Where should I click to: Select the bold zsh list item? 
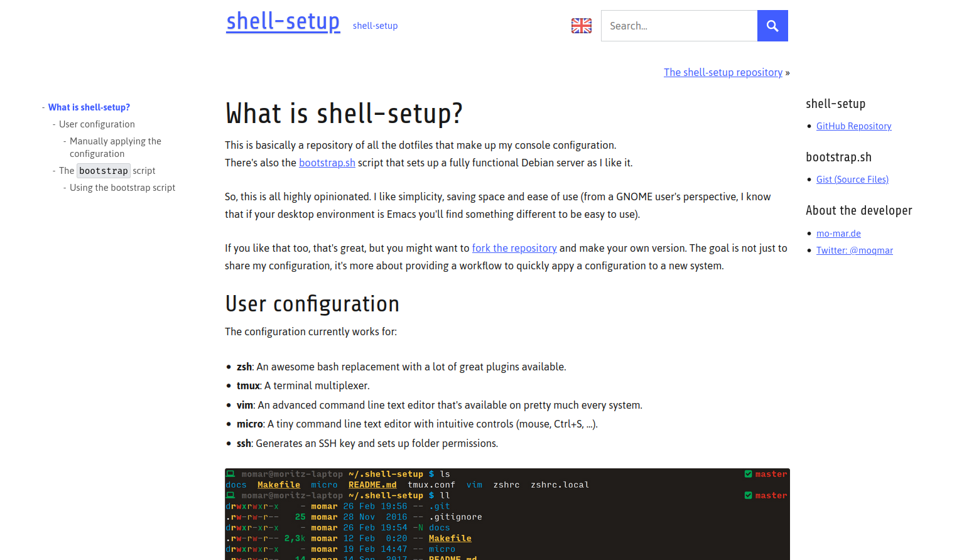point(244,367)
